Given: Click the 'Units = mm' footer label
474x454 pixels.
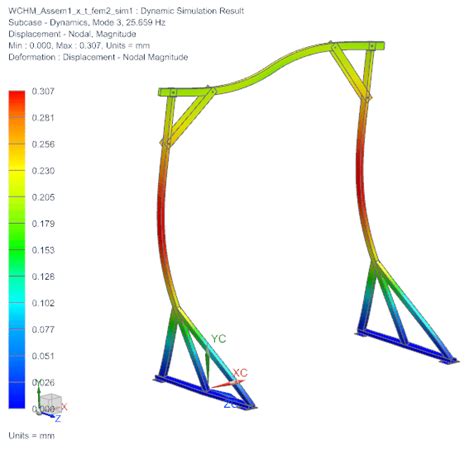Looking at the screenshot, I should pyautogui.click(x=31, y=436).
